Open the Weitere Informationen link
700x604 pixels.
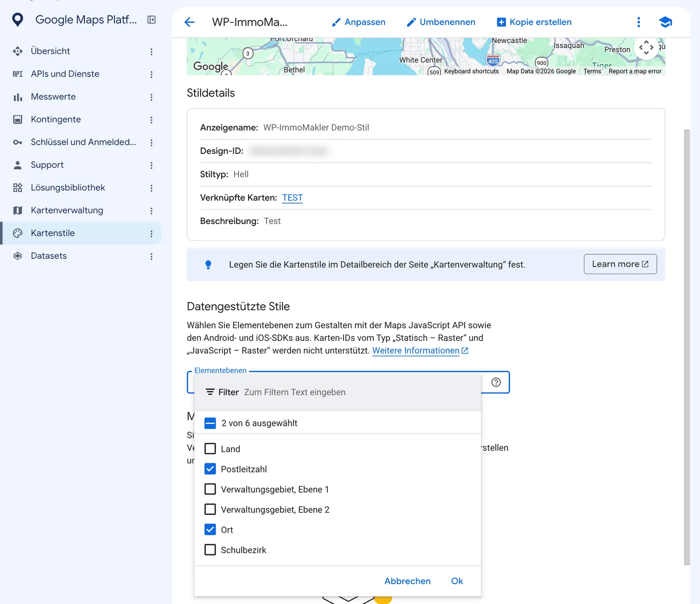420,351
